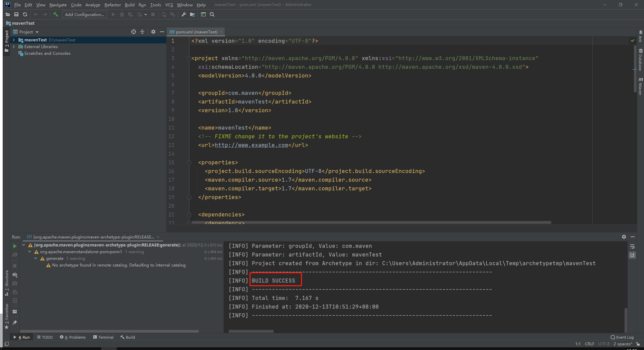Open the Event Log
The image size is (644, 350).
pos(622,337)
